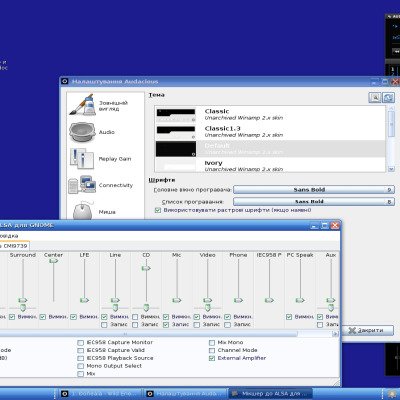Enable IEC958 Capture Monitor
The width and height of the screenshot is (400, 400).
click(80, 343)
